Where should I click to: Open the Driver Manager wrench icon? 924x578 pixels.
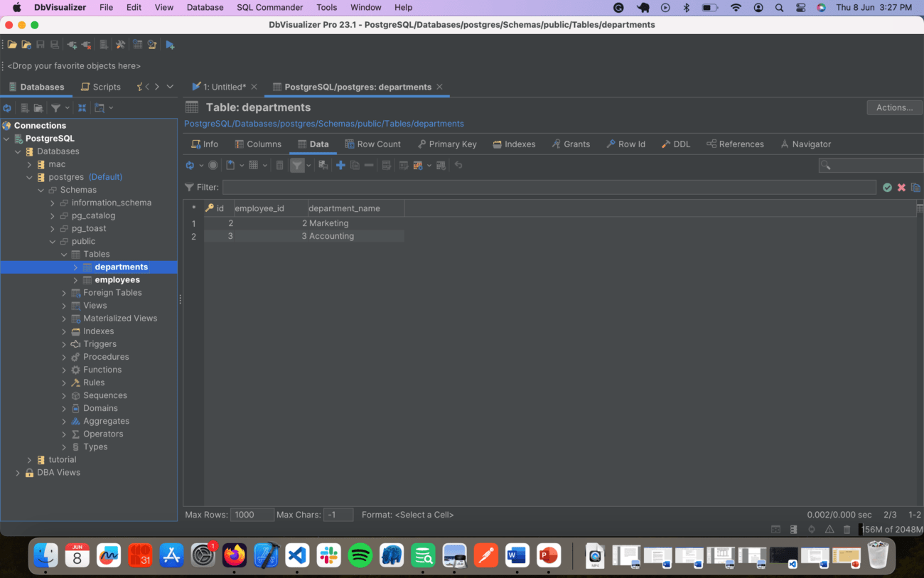(x=119, y=44)
